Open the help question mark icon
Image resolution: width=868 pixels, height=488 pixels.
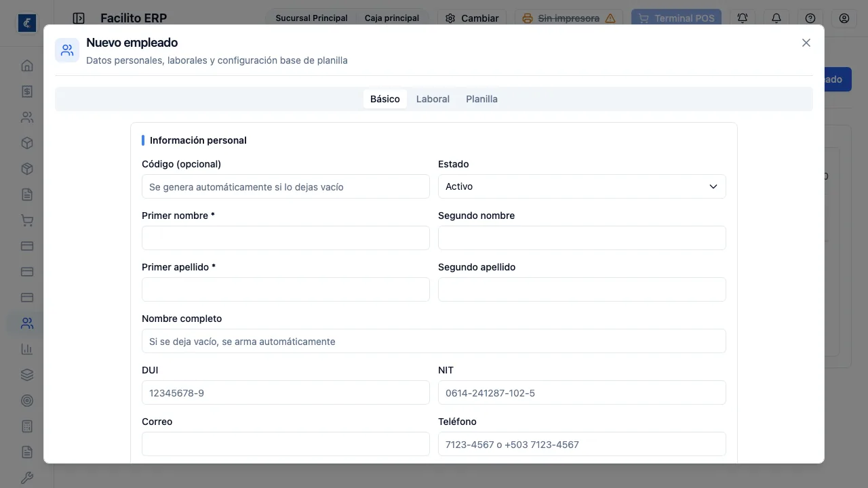810,18
